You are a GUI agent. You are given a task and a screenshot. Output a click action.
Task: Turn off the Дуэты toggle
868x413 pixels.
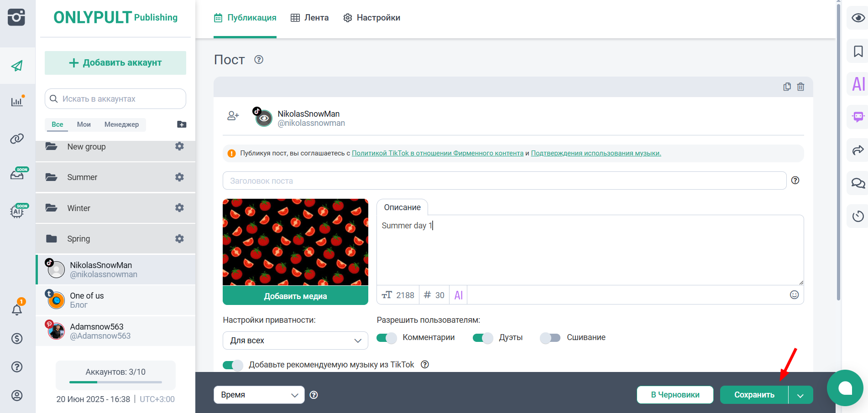[483, 338]
